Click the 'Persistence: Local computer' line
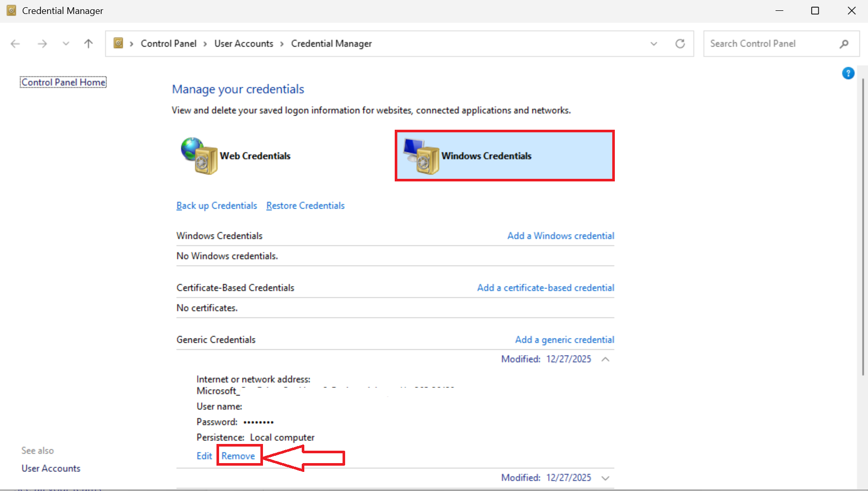This screenshot has width=868, height=491. click(255, 437)
